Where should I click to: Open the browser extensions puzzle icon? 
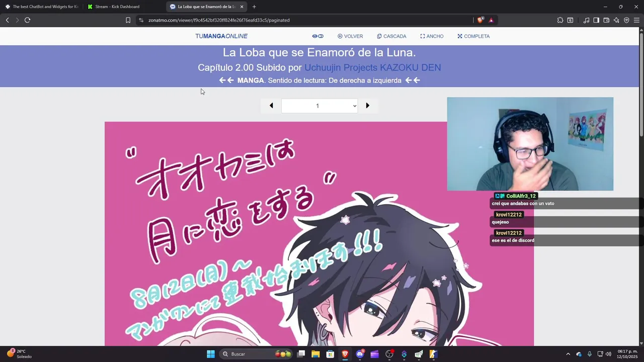click(x=560, y=20)
